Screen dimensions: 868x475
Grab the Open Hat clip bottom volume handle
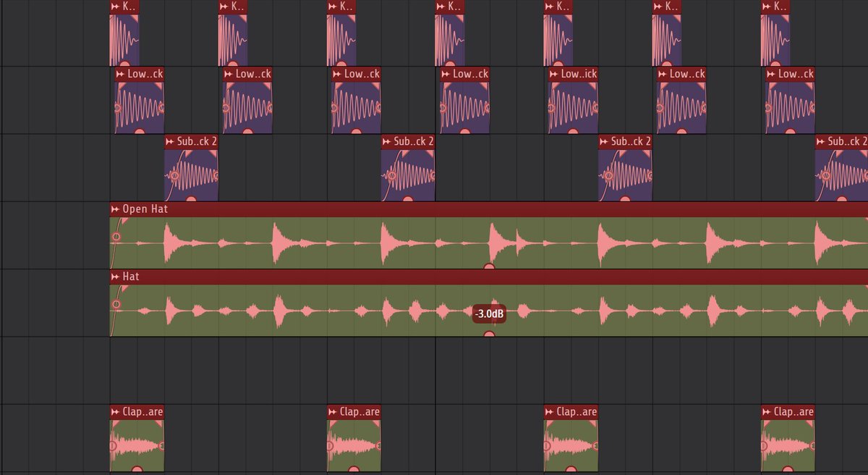coord(489,267)
